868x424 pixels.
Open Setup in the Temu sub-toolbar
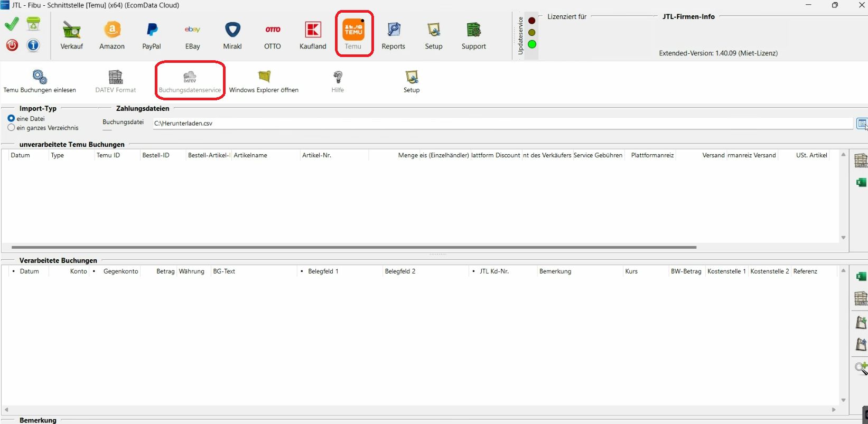[412, 81]
